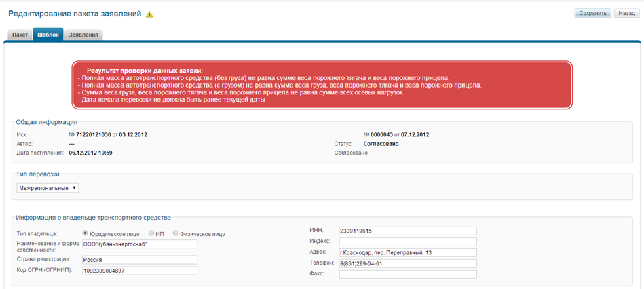Click the Код ОГРН (ОГРНИП) field
Image resolution: width=644 pixels, height=289 pixels.
(x=138, y=271)
